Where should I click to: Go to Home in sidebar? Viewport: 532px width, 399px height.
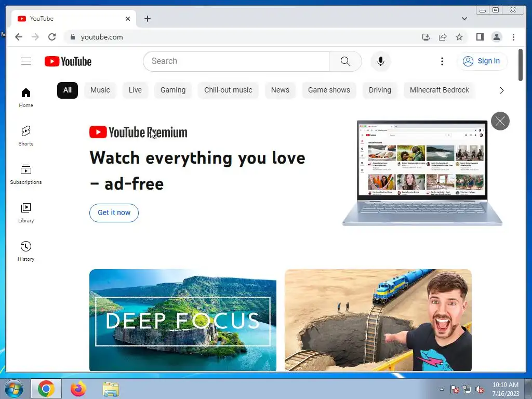tap(26, 98)
